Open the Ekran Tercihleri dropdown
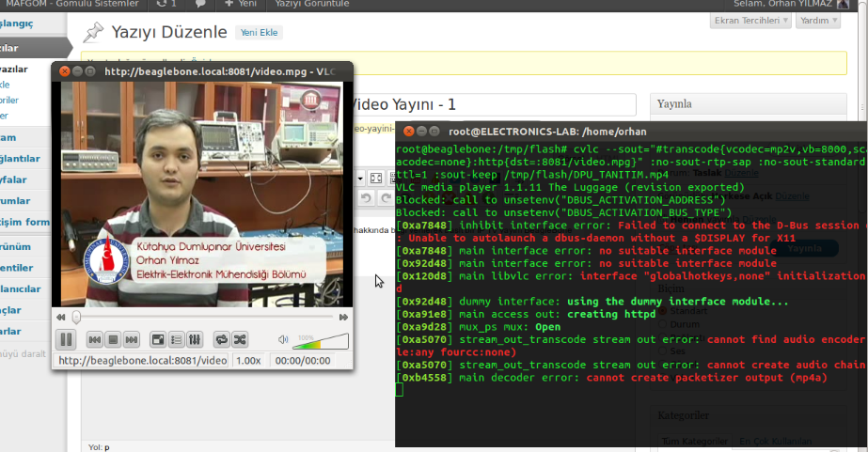 click(x=750, y=21)
